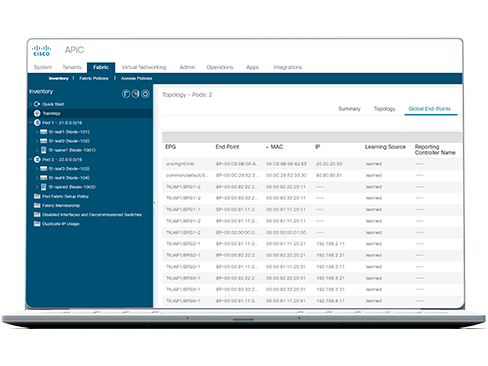Sort by the EPG column header

pyautogui.click(x=170, y=147)
